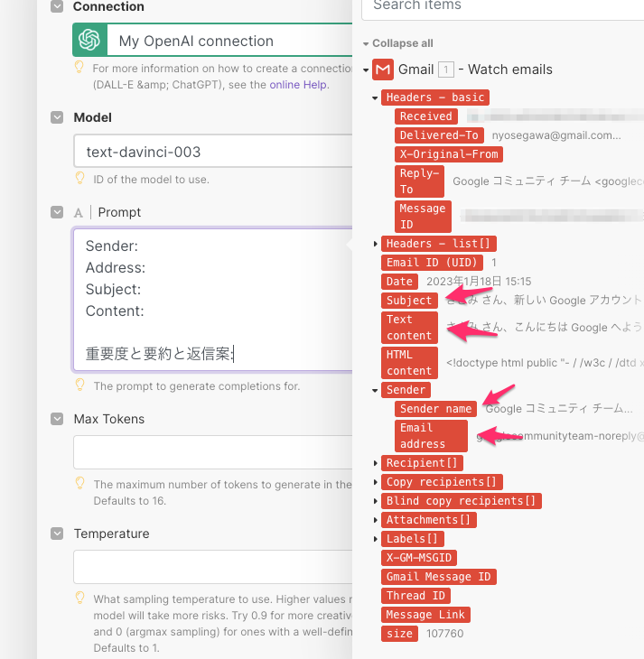Insert the Gmail Message ID pill
Image resolution: width=644 pixels, height=659 pixels.
coord(439,577)
